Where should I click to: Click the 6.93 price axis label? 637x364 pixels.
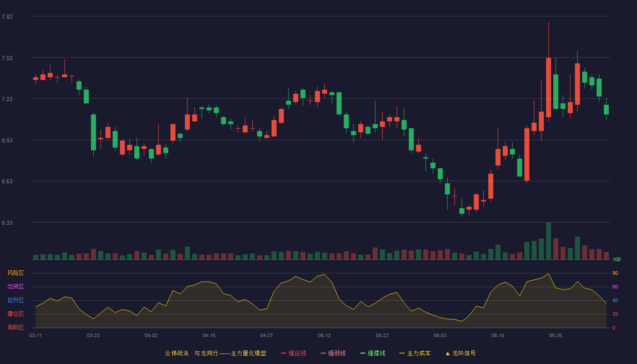click(x=7, y=141)
